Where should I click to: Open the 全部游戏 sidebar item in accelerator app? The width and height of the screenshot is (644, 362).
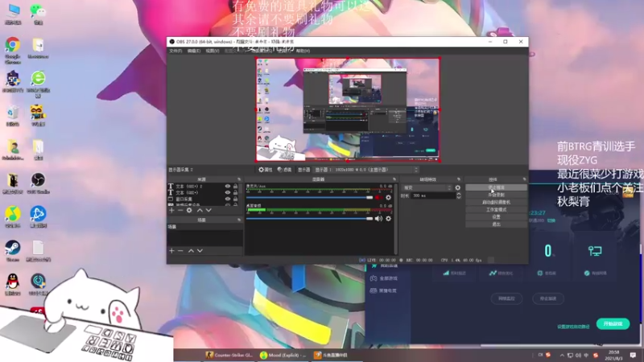click(384, 278)
